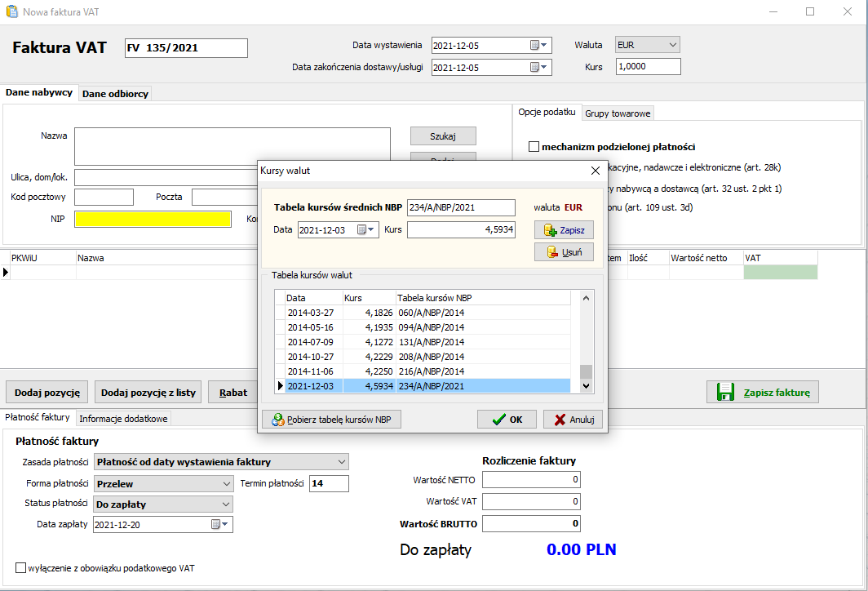
Task: Click the Wartość NETTO field
Action: (531, 480)
